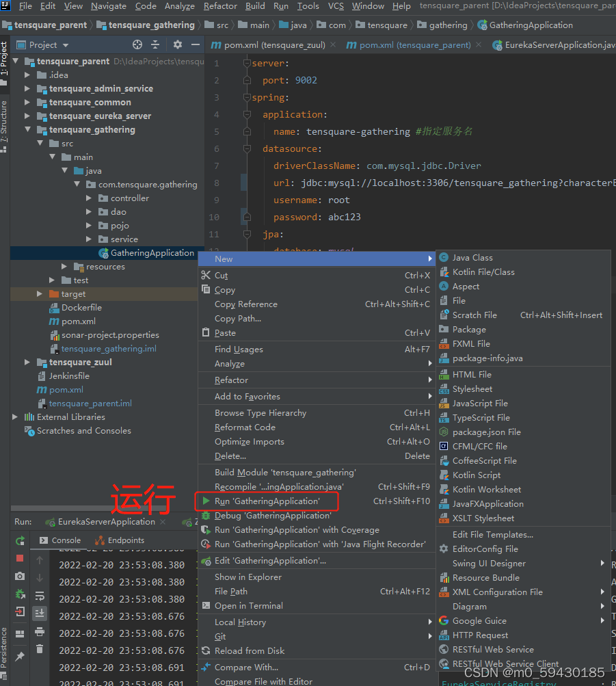616x686 pixels.
Task: Click Debug 'GatheringApplication' menu entry
Action: (317, 516)
